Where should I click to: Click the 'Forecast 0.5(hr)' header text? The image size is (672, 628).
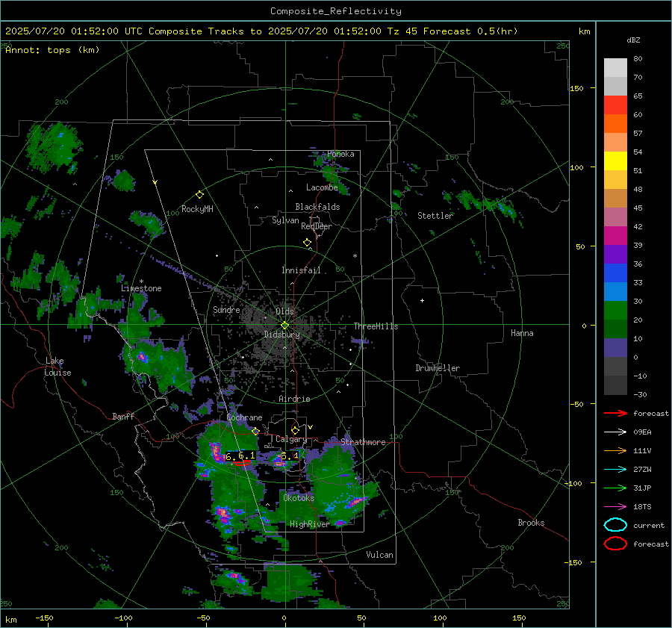pyautogui.click(x=470, y=31)
